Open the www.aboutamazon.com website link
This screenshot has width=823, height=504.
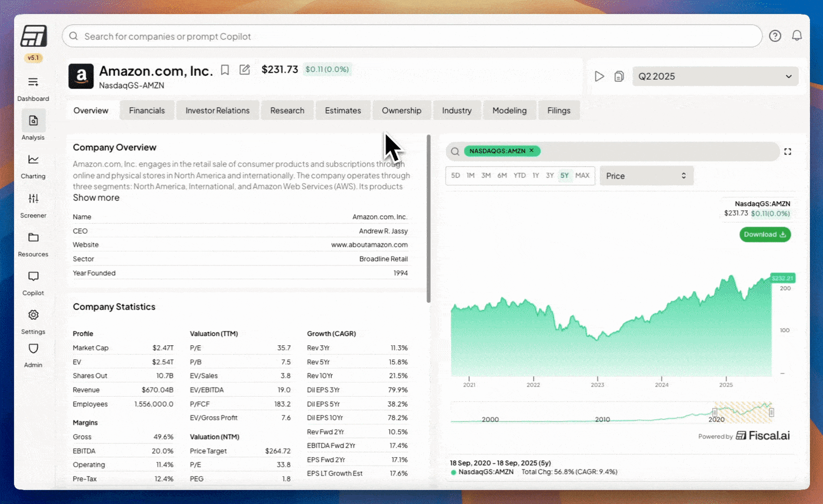point(369,245)
